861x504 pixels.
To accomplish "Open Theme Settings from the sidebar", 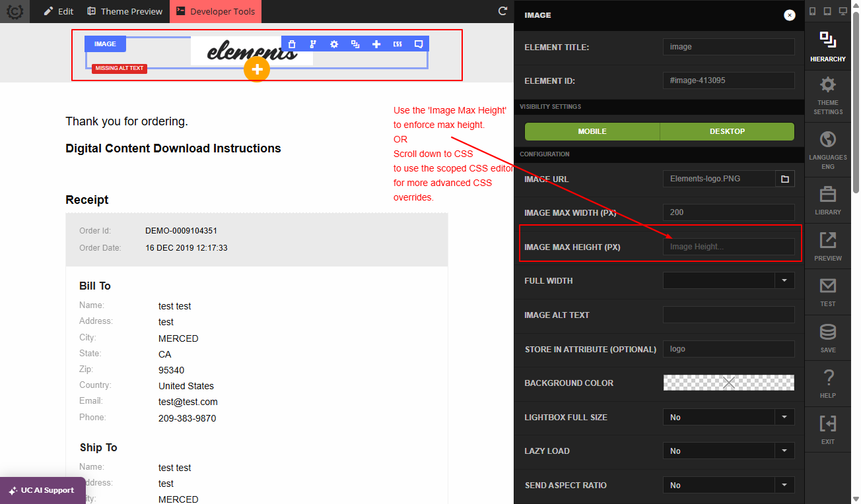I will [828, 96].
